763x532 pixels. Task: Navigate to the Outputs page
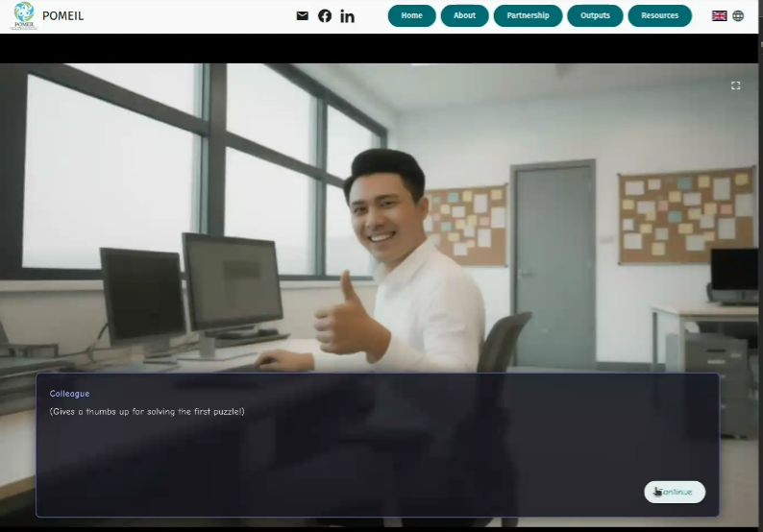(595, 16)
